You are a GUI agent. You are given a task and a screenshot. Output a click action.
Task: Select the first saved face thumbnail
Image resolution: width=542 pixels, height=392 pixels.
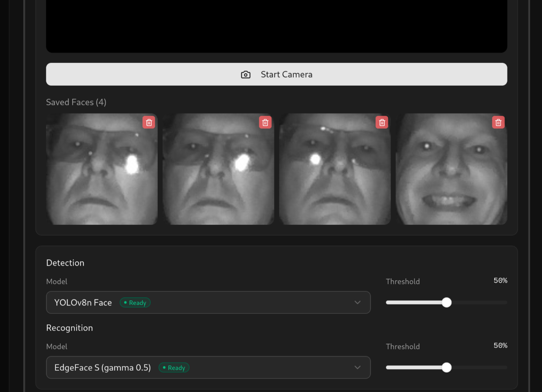101,169
